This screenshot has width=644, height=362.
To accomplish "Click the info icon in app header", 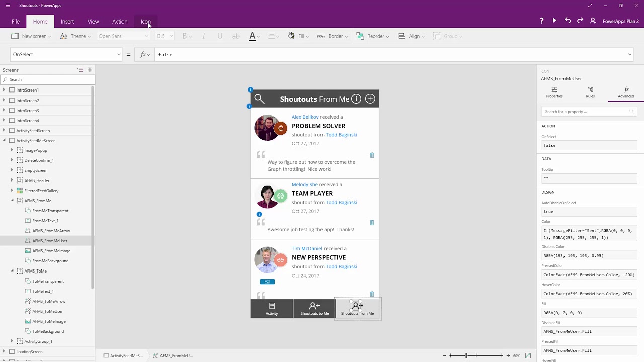I will point(356,99).
